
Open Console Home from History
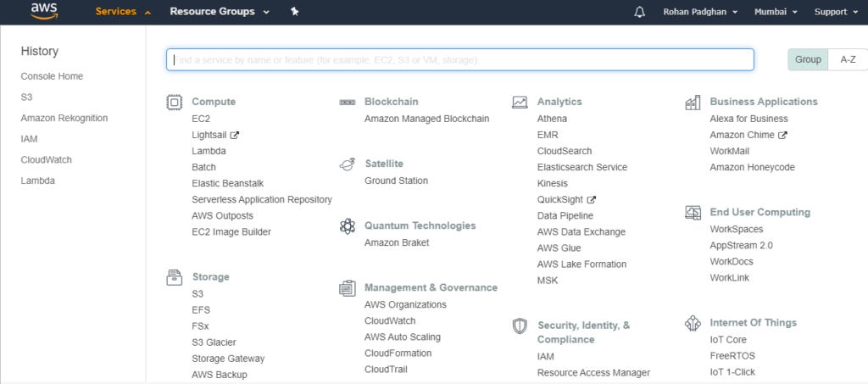52,76
